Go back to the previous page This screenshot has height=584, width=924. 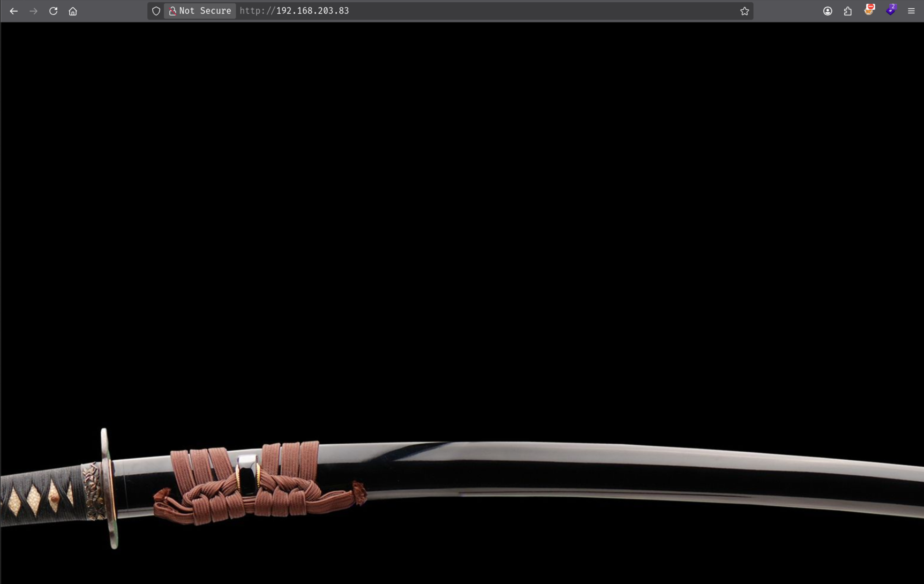[14, 11]
